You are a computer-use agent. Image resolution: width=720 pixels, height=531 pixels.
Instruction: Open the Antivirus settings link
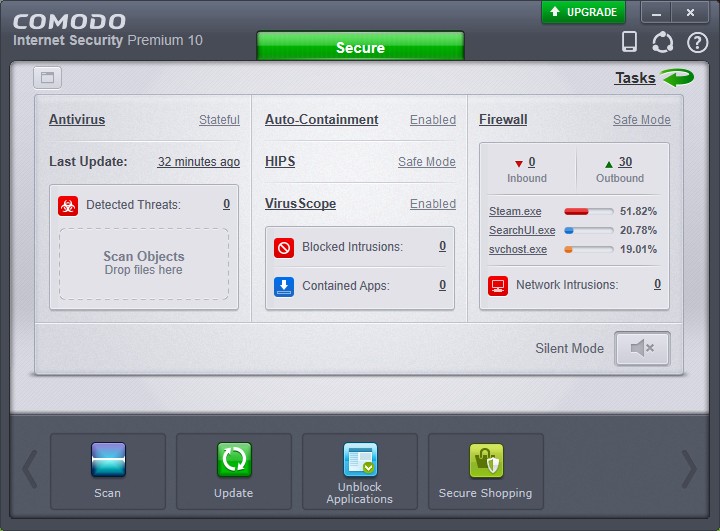[x=77, y=119]
